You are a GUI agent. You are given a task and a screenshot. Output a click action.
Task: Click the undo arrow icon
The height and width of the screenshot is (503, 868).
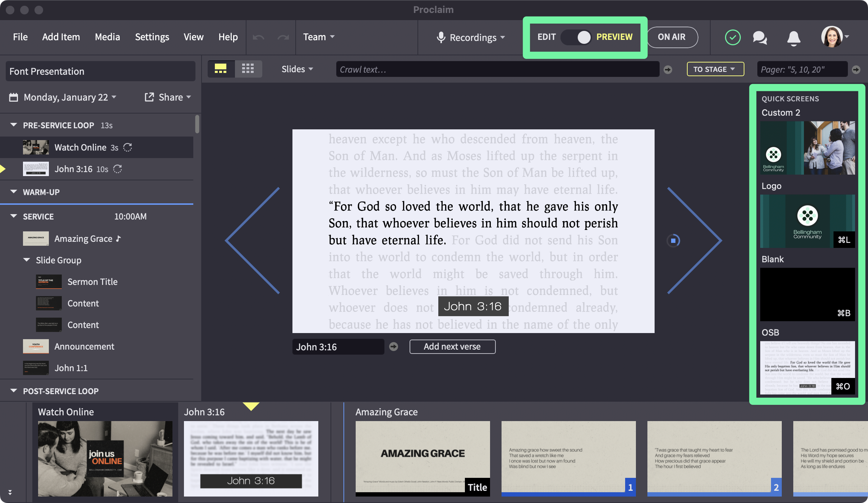[x=258, y=37]
